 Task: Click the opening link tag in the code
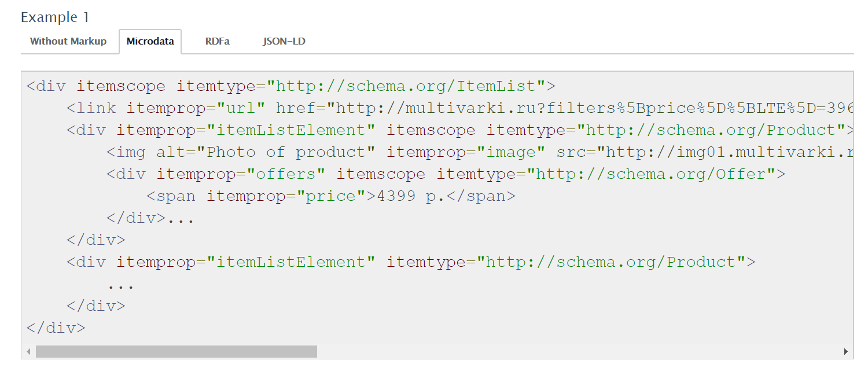pyautogui.click(x=91, y=108)
